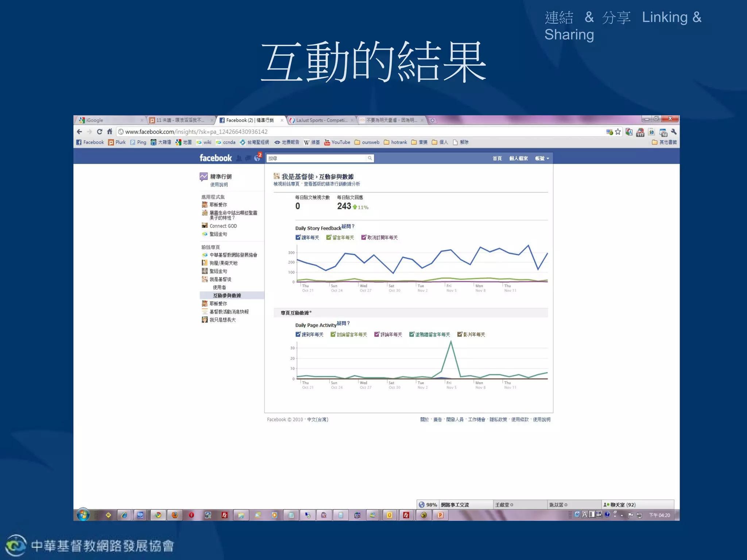The image size is (747, 560).
Task: Open the hotrank bookmark folder
Action: pyautogui.click(x=395, y=142)
